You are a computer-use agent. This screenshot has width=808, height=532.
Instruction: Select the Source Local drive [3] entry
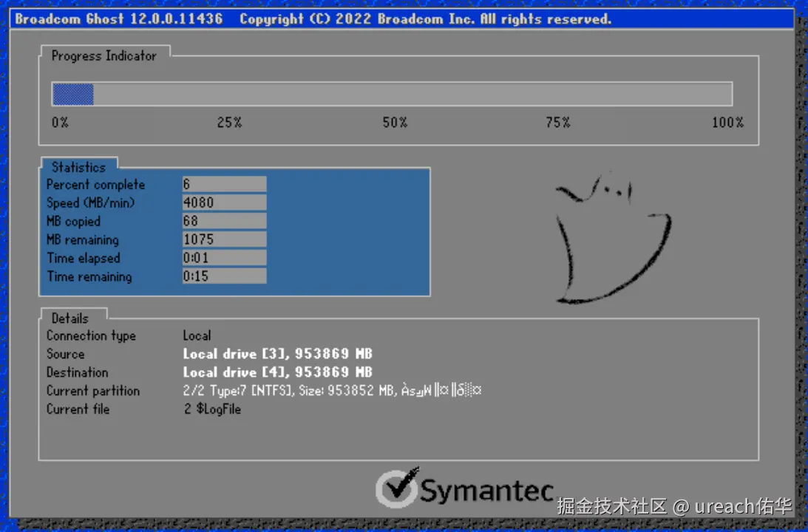(x=277, y=353)
